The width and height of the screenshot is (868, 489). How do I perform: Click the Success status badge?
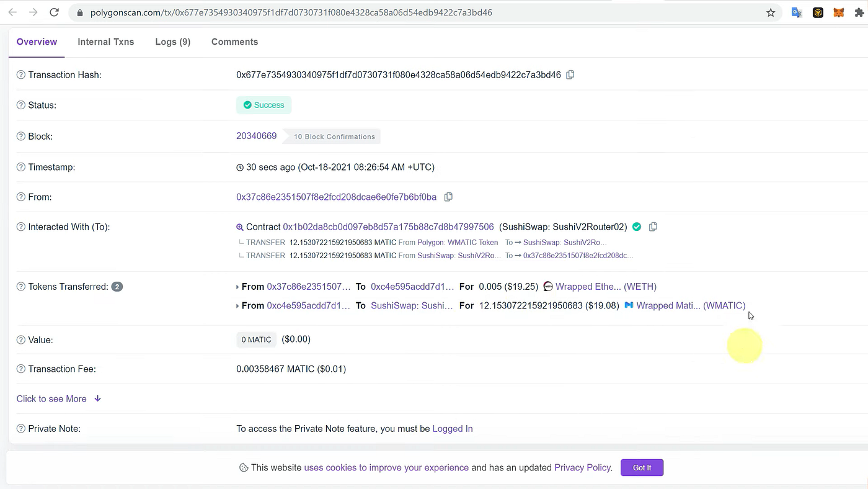pyautogui.click(x=263, y=105)
